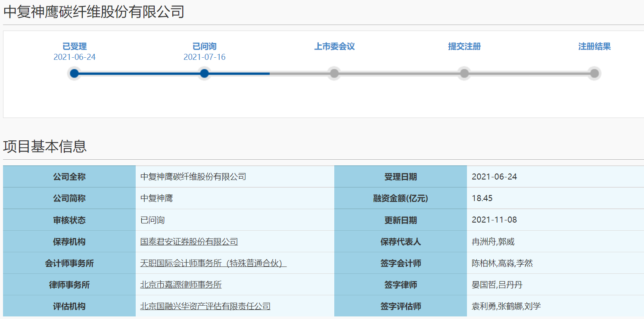This screenshot has height=319, width=644.
Task: Click the 融资金额(亿元) header cell
Action: click(401, 198)
